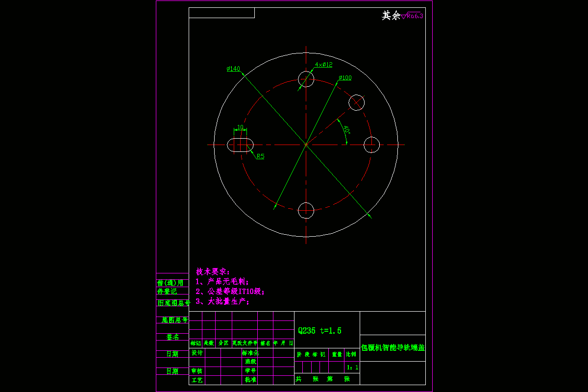Viewport: 588px width, 392px height.
Task: Click the part name 包覆机智能导轨端盖
Action: click(392, 347)
